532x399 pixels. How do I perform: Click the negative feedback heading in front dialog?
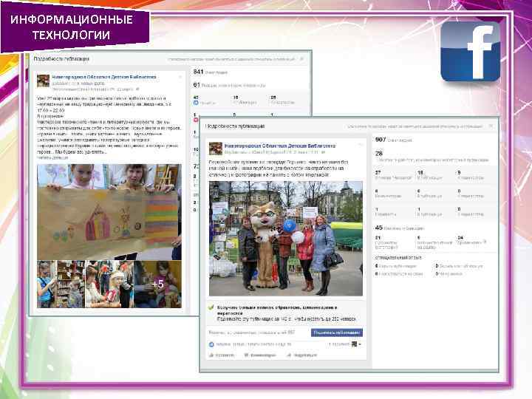click(398, 258)
